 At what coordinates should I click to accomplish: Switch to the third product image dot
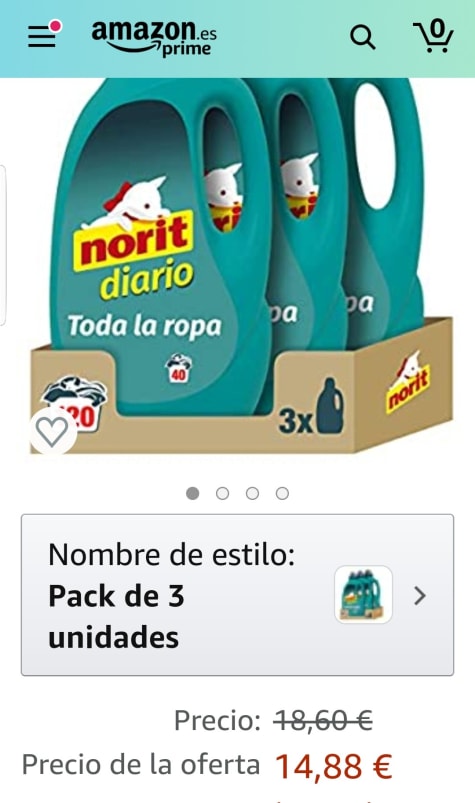point(252,493)
